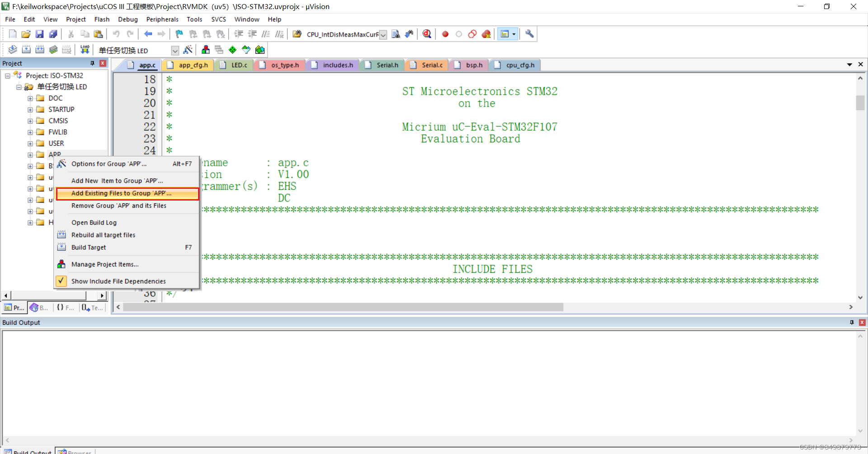This screenshot has width=868, height=454.
Task: Close the Project panel with red X
Action: coord(103,63)
